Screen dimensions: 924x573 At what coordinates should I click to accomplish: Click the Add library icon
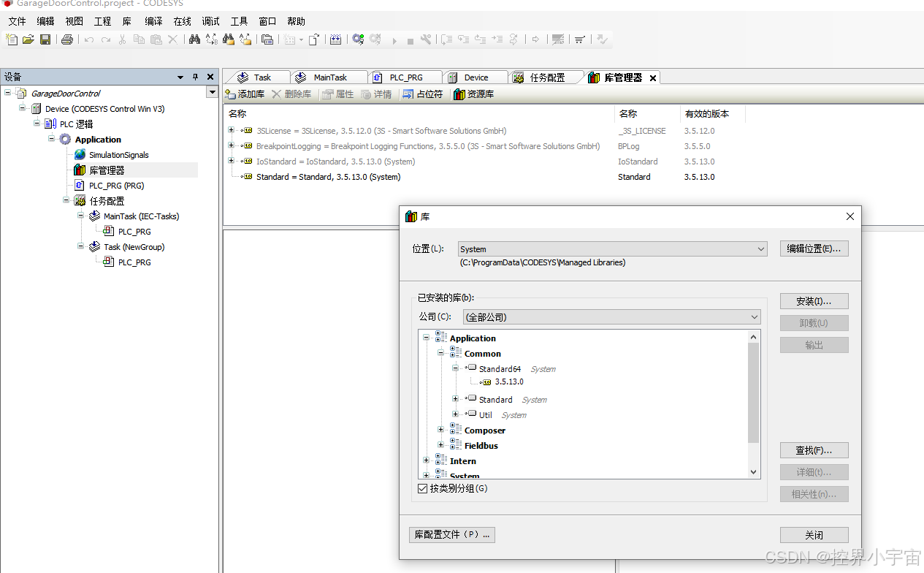pos(245,94)
